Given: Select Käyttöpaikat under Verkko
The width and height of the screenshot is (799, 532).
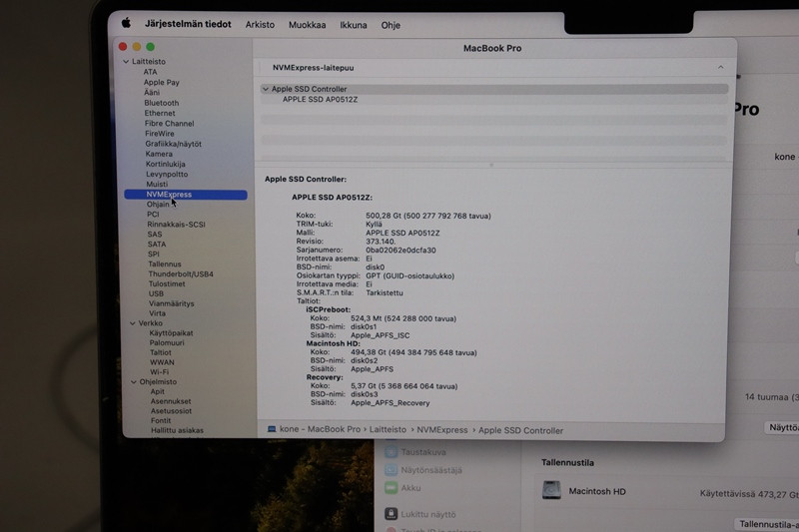Looking at the screenshot, I should click(x=171, y=333).
